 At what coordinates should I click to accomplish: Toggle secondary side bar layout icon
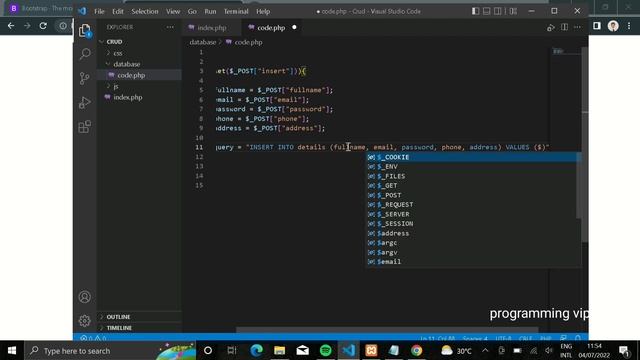[498, 11]
